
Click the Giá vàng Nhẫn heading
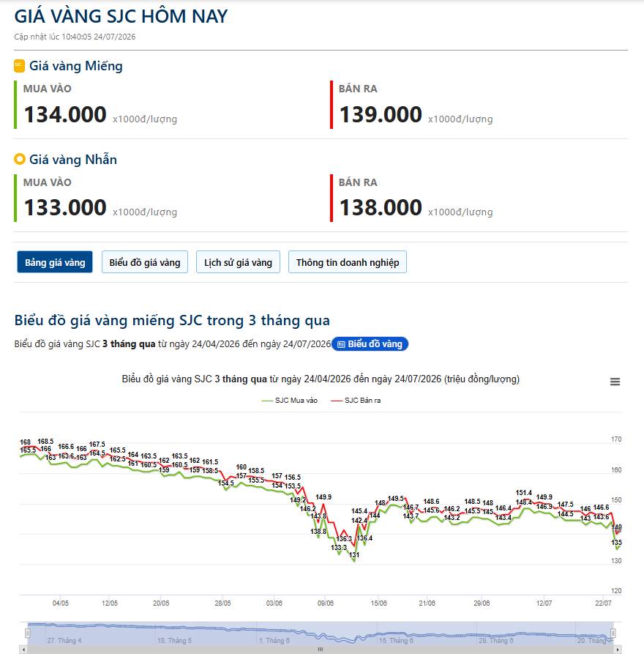[73, 160]
